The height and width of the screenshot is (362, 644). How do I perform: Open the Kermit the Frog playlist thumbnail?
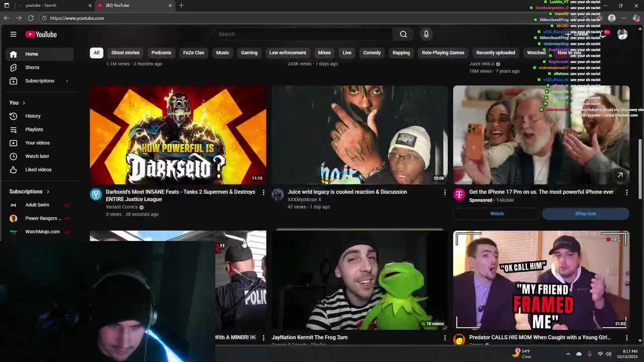[360, 281]
